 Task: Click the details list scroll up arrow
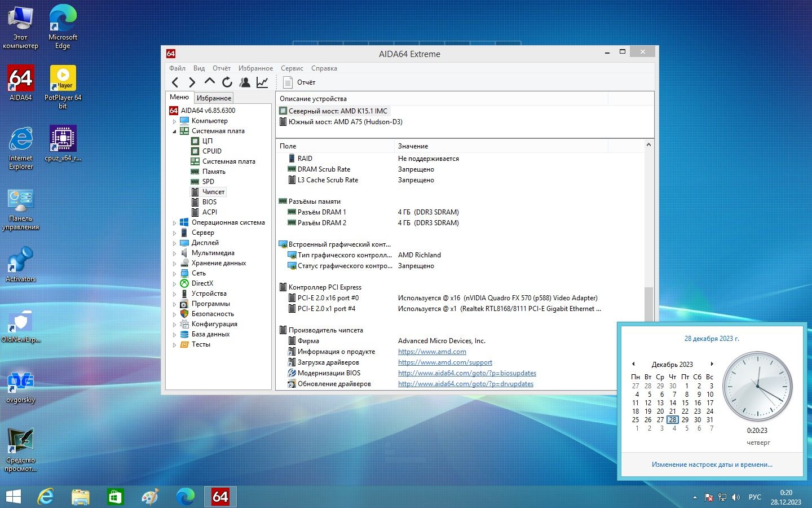click(x=648, y=145)
